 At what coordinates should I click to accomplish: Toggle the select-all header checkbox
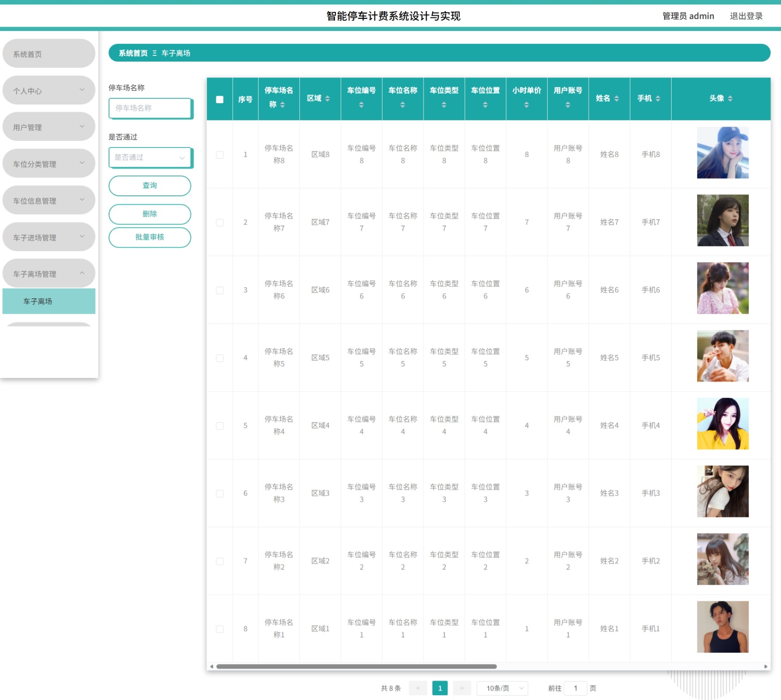point(220,99)
